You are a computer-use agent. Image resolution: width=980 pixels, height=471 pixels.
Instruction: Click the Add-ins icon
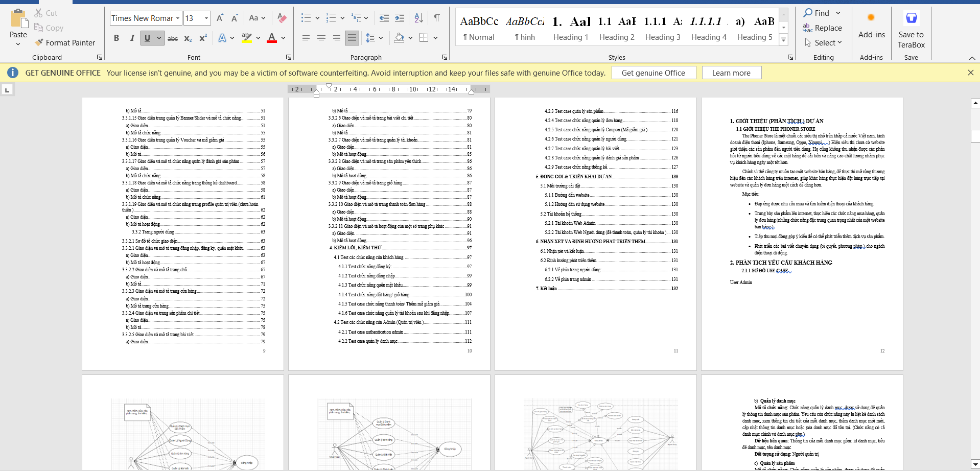click(x=871, y=18)
